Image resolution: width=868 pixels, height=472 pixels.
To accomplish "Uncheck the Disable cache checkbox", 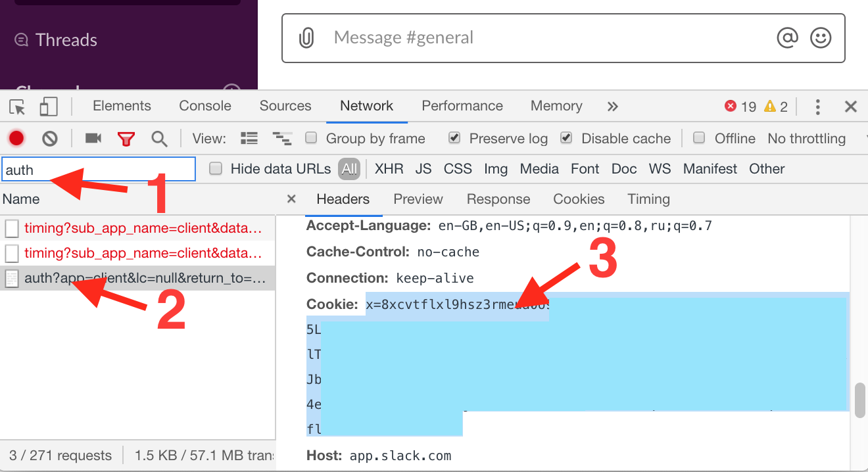I will (x=566, y=138).
